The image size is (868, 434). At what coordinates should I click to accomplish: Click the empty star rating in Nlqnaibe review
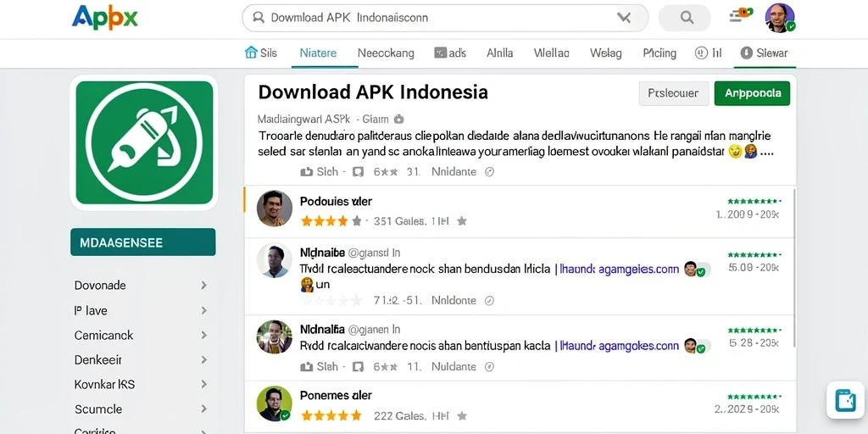coord(331,301)
